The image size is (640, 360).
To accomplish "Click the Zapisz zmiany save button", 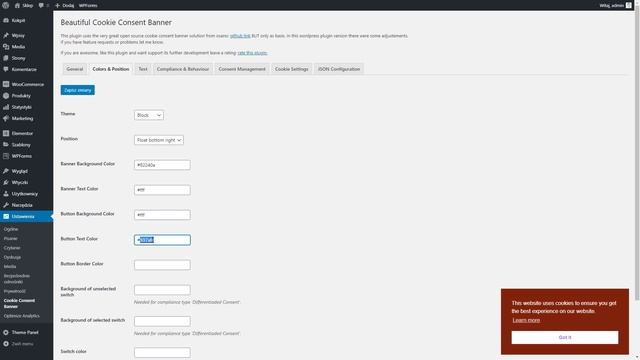I will (x=78, y=90).
